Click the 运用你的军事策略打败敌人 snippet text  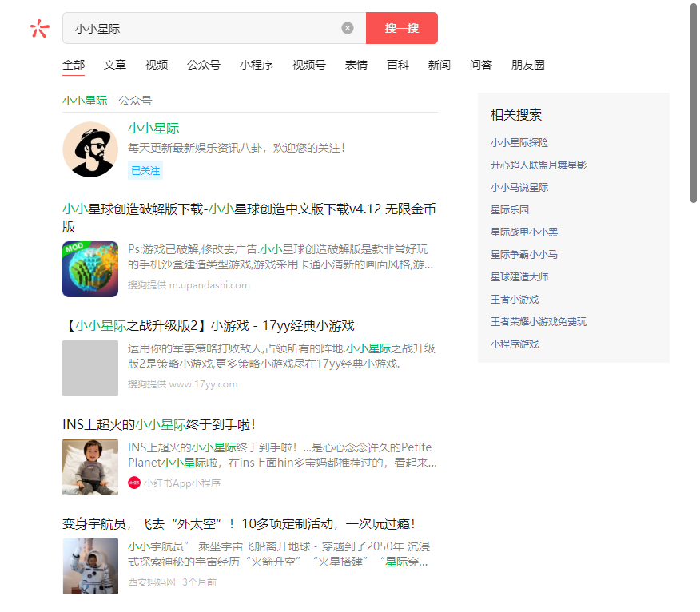281,356
